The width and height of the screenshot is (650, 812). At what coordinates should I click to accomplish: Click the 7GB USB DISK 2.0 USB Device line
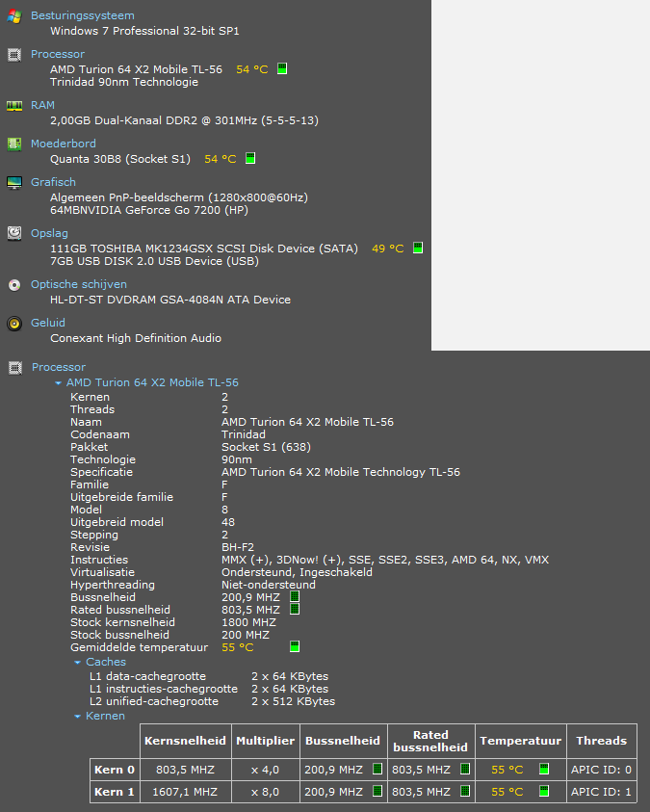click(154, 261)
